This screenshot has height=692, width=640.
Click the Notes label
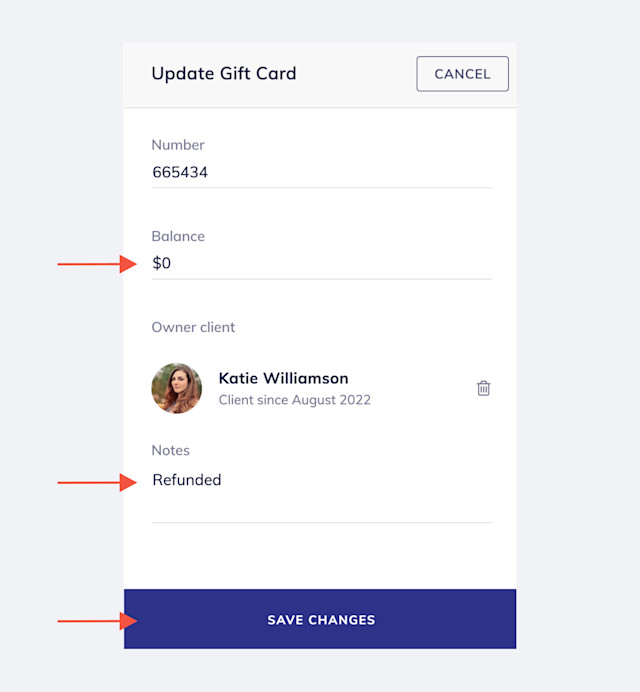coord(170,450)
